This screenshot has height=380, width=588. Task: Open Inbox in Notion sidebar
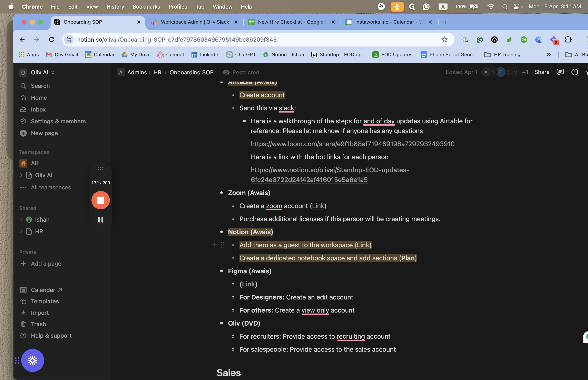point(38,109)
